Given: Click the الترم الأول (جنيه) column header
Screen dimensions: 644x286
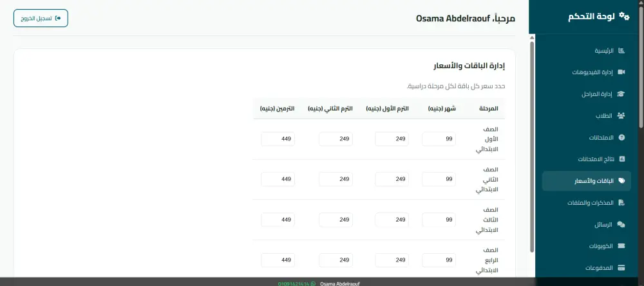Looking at the screenshot, I should point(387,109).
